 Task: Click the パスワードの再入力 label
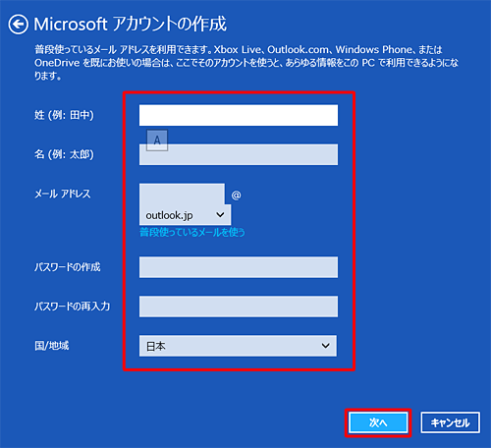73,307
